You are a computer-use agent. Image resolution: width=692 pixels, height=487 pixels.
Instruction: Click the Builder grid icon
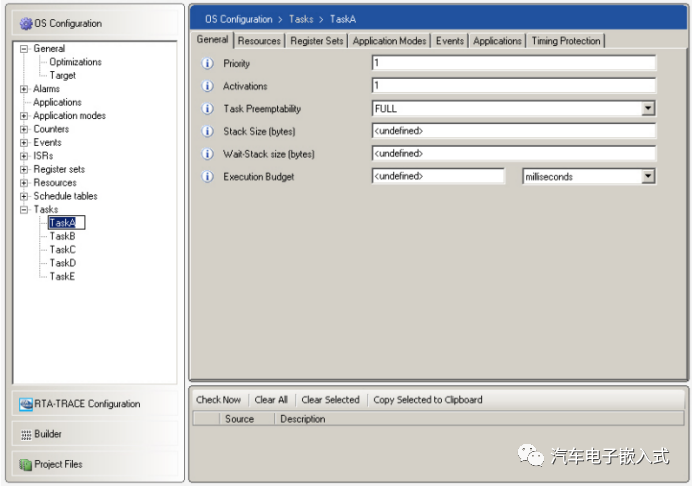[x=26, y=435]
